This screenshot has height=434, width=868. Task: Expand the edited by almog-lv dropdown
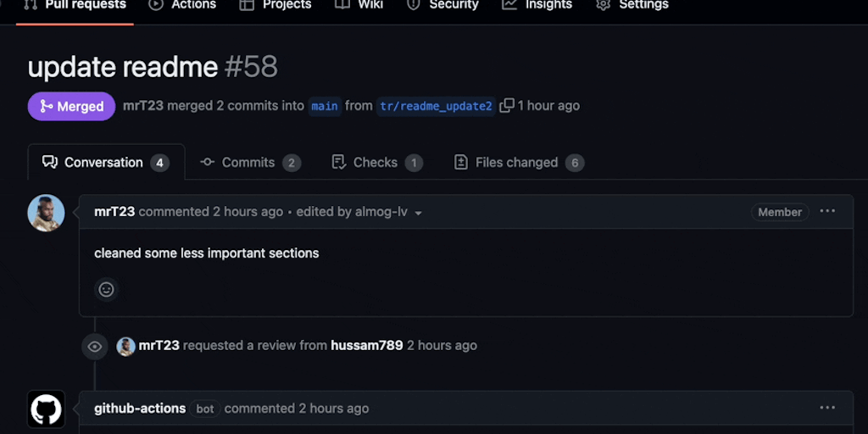point(418,213)
